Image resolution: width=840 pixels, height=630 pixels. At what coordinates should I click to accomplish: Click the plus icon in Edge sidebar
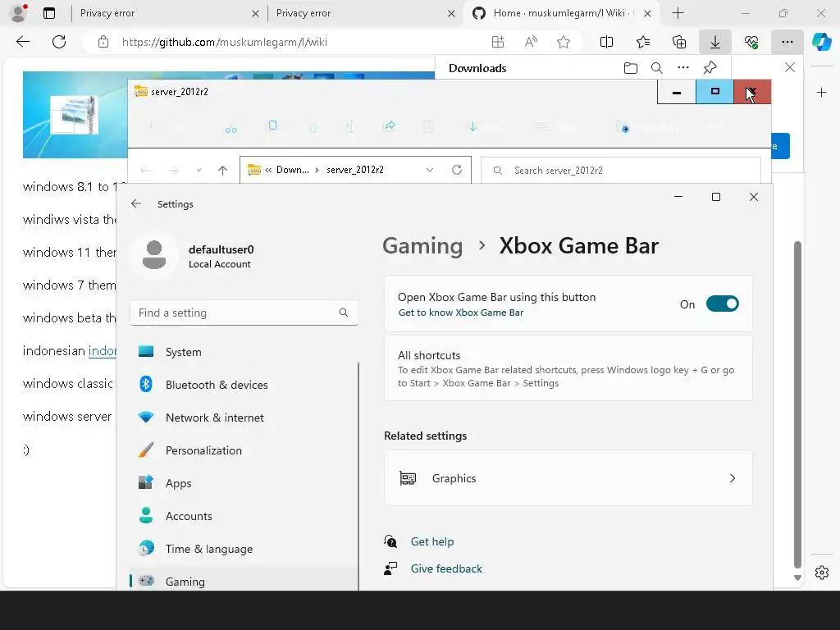click(x=821, y=92)
